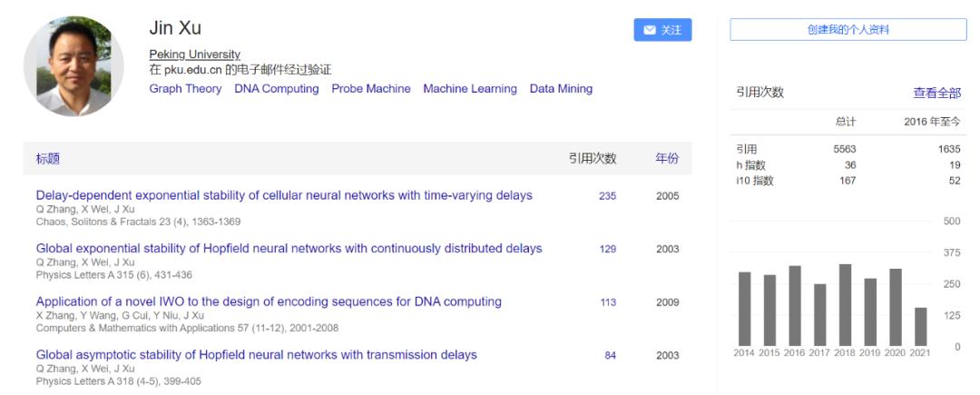Open 查看全部 citations link
This screenshot has width=980, height=395.
point(936,93)
